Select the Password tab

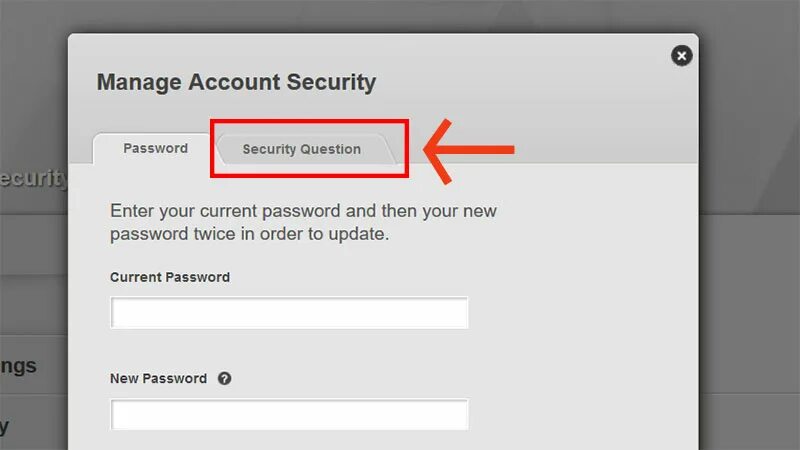click(x=156, y=148)
